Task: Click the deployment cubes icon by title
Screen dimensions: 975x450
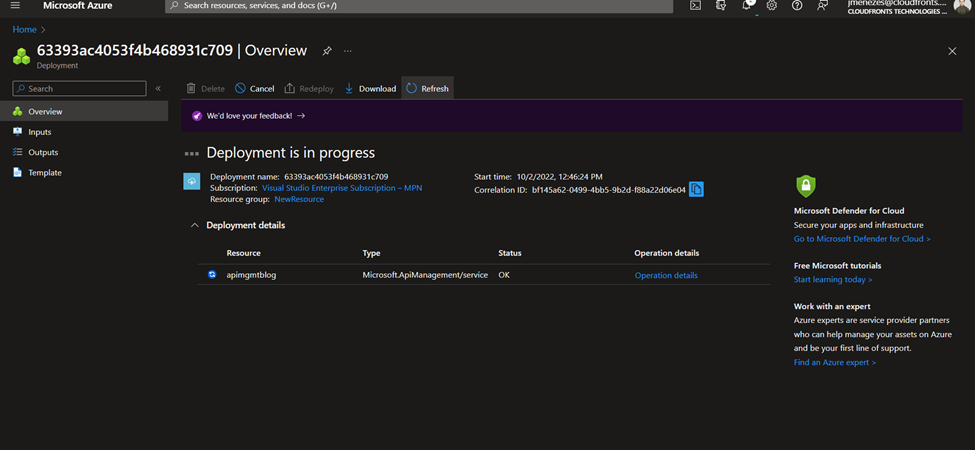Action: [22, 57]
